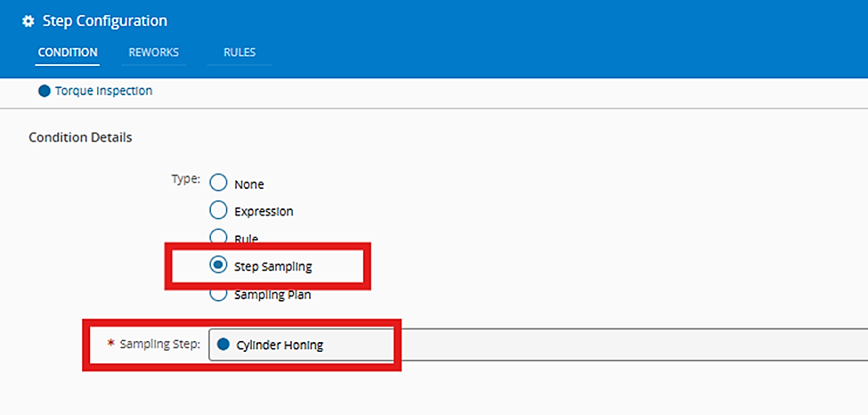
Task: Click the Torque Inspection step link
Action: [x=103, y=91]
